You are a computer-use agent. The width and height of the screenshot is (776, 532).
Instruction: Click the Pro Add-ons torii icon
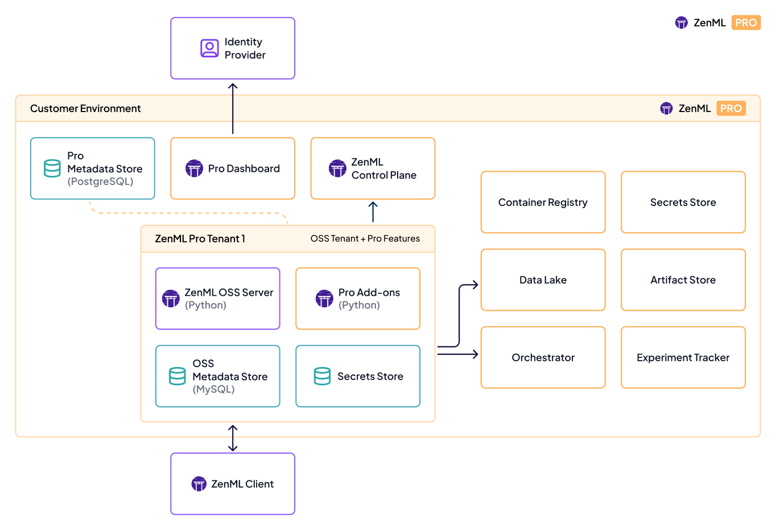click(324, 298)
